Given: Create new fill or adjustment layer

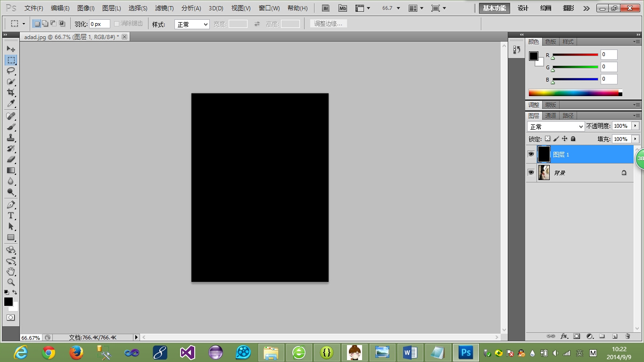Looking at the screenshot, I should point(589,336).
